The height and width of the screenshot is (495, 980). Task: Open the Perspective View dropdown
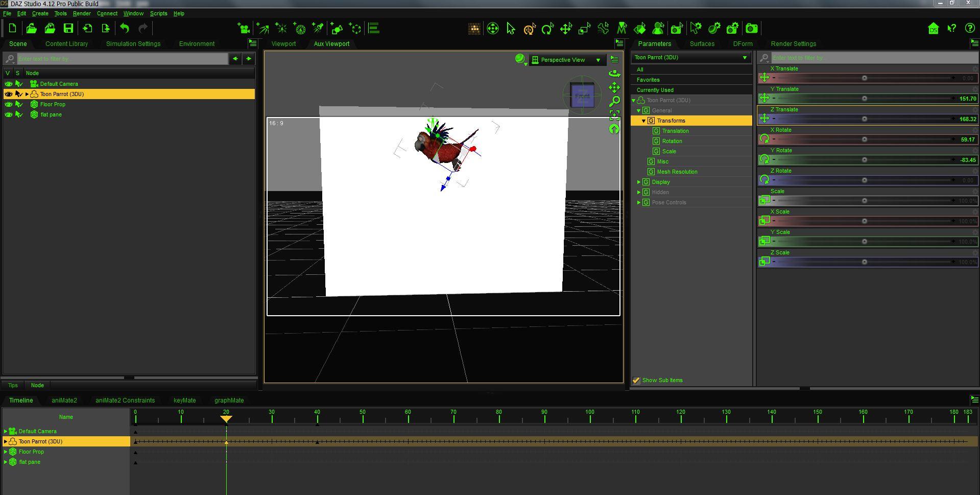pos(567,60)
